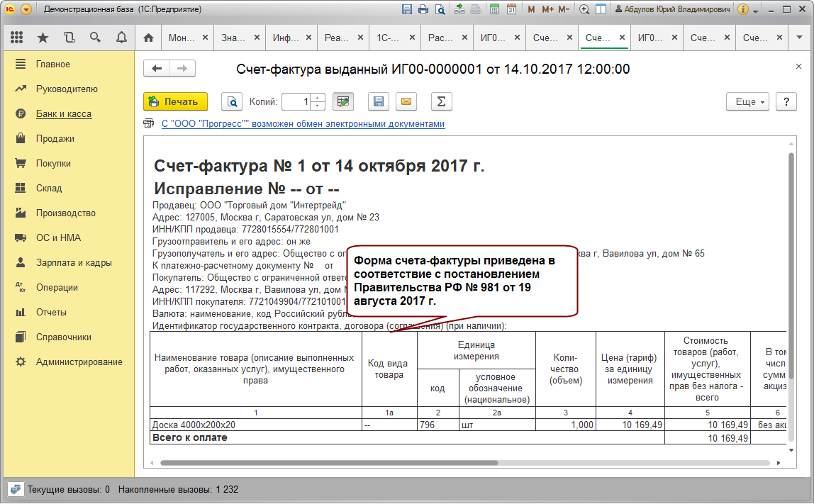Open the Администрирование section
Viewport: 814px width, 504px height.
pos(79,362)
